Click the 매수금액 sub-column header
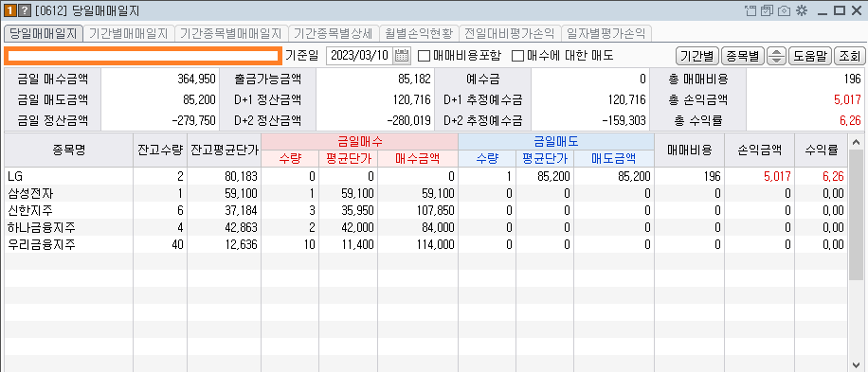 click(x=418, y=159)
